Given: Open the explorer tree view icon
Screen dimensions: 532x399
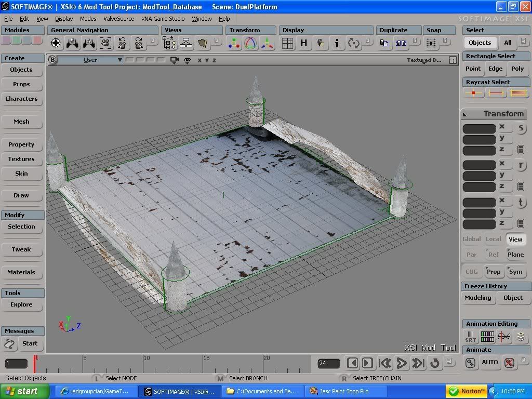Looking at the screenshot, I should coord(169,43).
